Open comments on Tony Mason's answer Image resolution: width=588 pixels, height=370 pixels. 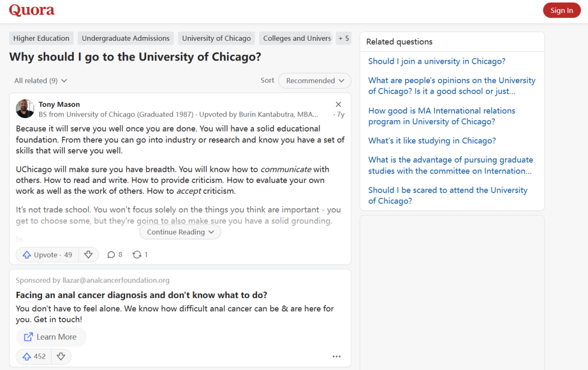tap(114, 255)
